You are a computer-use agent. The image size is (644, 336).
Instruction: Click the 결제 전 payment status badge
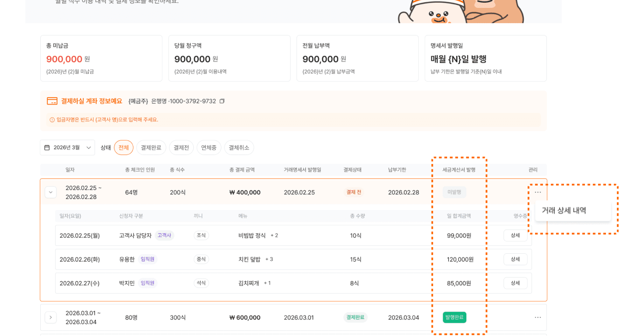(x=353, y=192)
